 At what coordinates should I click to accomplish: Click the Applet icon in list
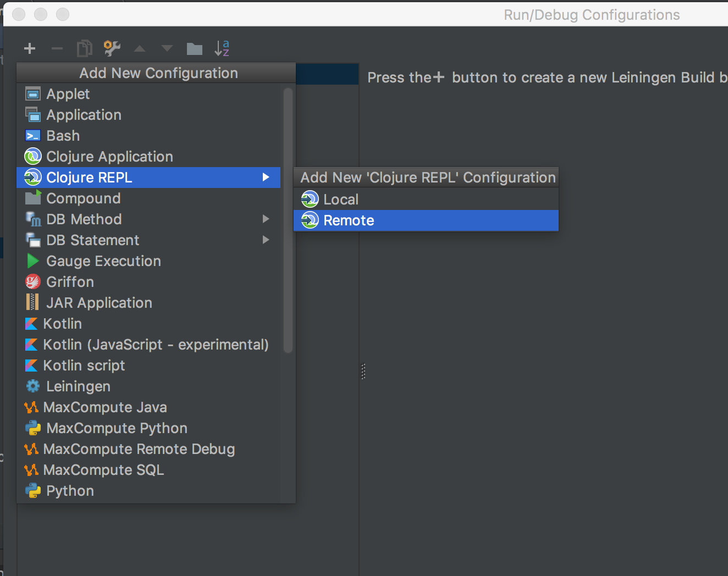(x=33, y=94)
